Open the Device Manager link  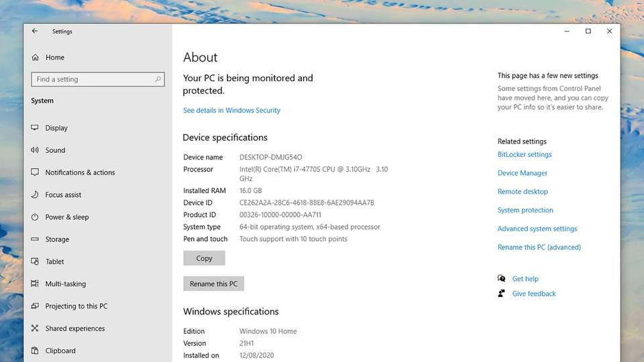(x=523, y=173)
